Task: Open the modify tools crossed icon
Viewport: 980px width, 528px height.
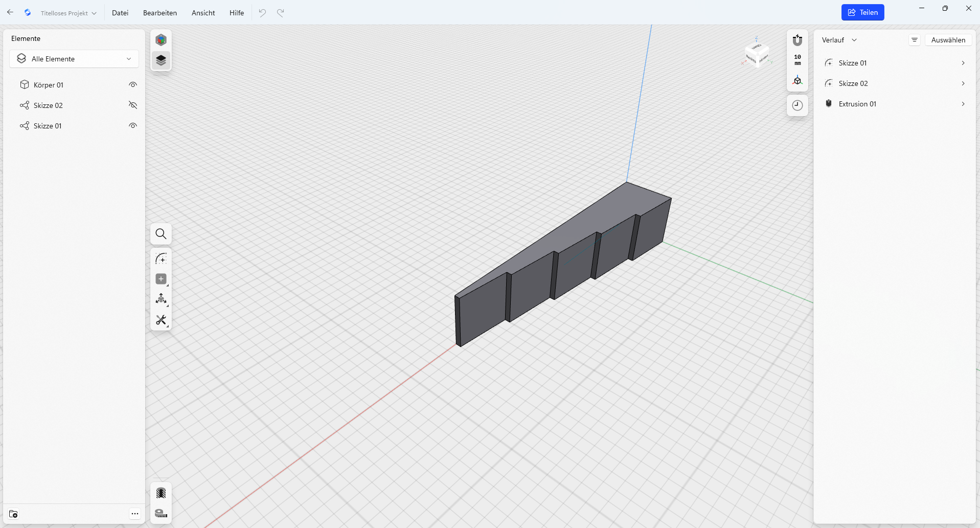Action: tap(161, 320)
